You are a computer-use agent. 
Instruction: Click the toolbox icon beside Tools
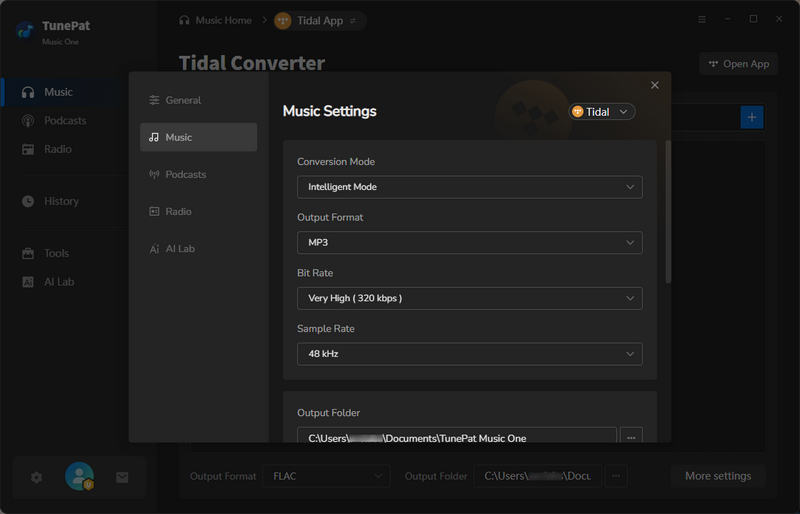coord(28,253)
